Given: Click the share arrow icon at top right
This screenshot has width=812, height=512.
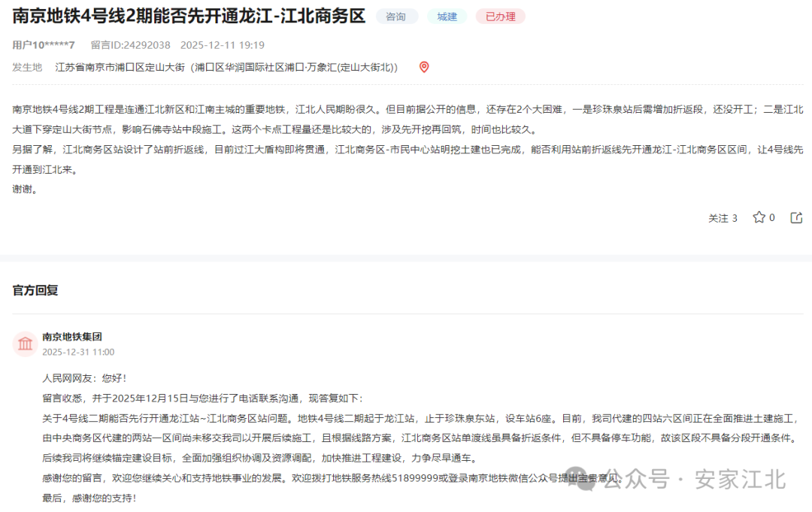Looking at the screenshot, I should [x=796, y=217].
